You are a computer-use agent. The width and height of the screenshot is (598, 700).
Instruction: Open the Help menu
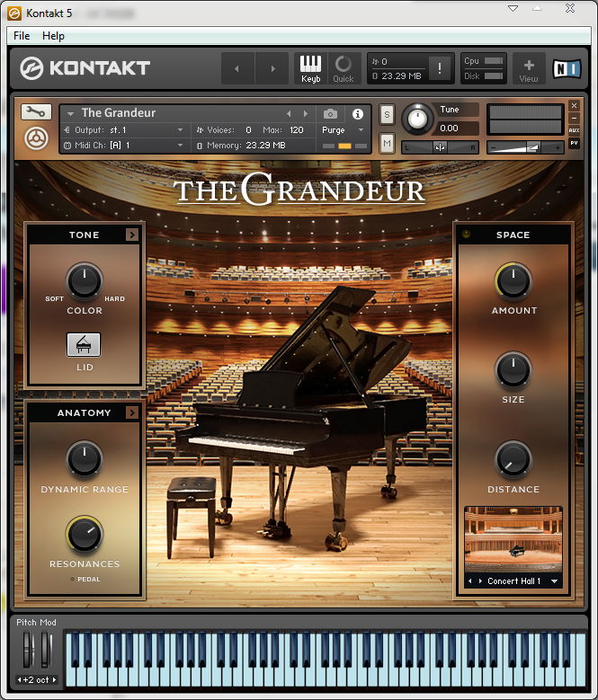(53, 36)
